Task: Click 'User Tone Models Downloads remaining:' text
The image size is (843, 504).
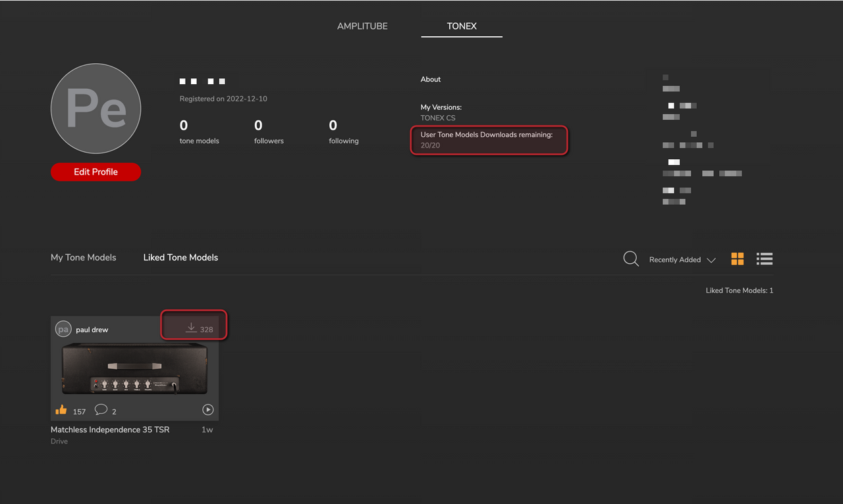Action: pyautogui.click(x=487, y=135)
